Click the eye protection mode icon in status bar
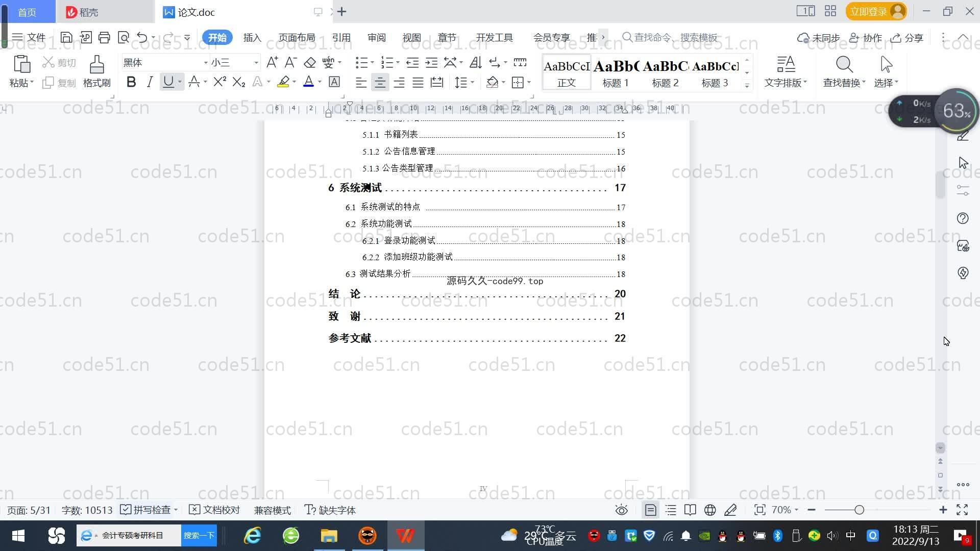 621,510
